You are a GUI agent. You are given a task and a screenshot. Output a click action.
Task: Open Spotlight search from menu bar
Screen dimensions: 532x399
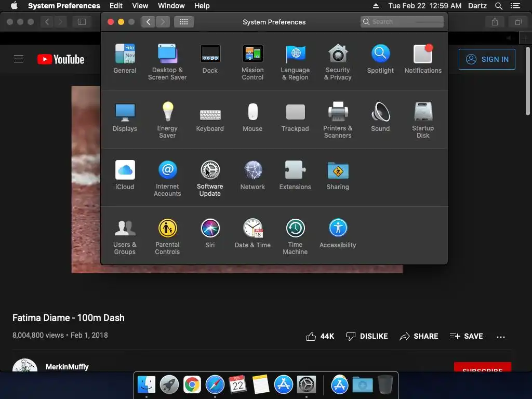(x=498, y=6)
